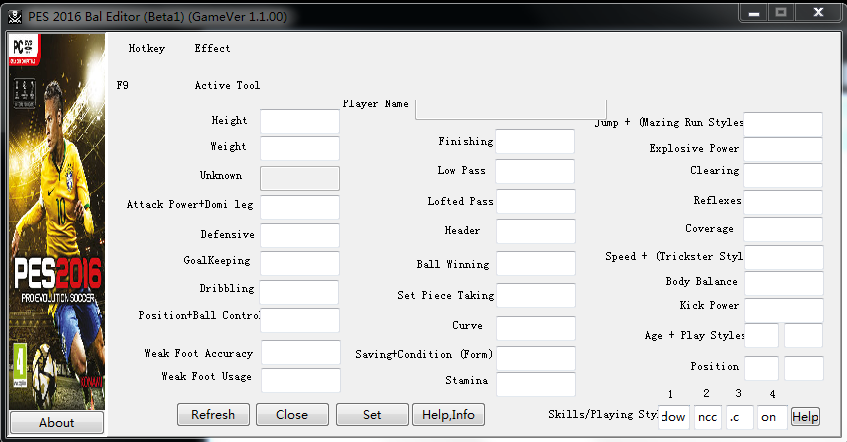Viewport: 847px width, 442px height.
Task: Click the skull app icon in title bar
Action: (15, 17)
